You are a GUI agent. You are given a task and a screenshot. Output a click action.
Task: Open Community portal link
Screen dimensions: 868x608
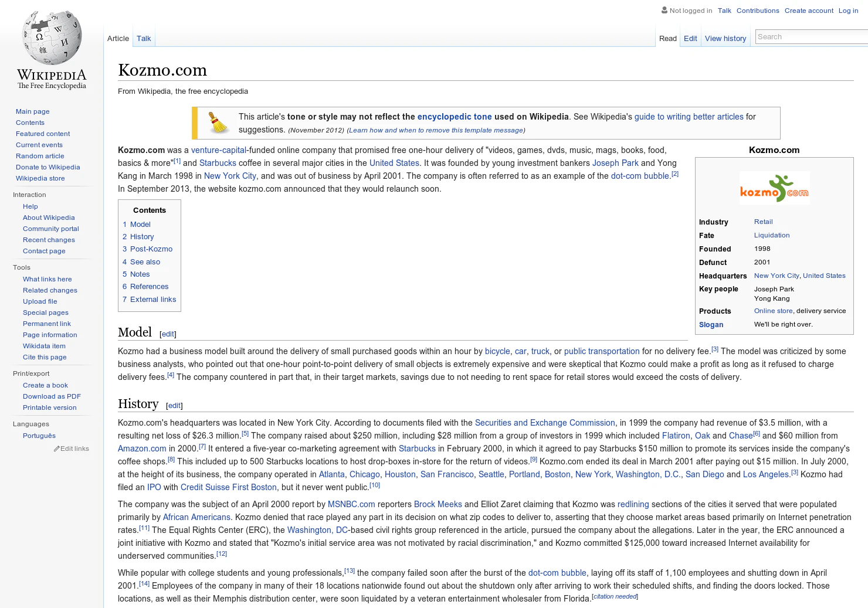tap(51, 229)
